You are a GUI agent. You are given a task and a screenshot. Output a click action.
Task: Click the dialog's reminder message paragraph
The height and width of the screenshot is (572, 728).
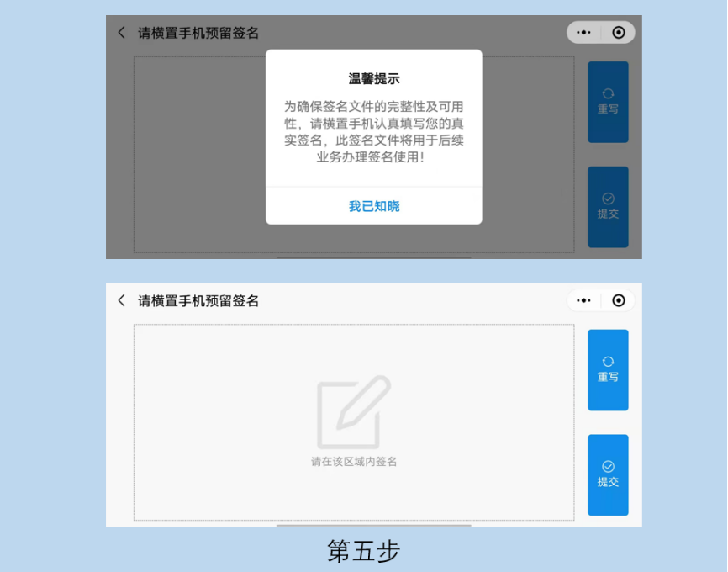pos(374,131)
